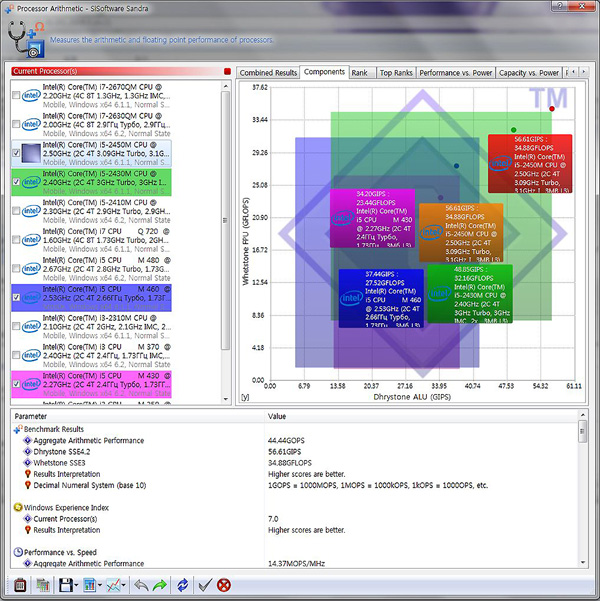600x601 pixels.
Task: Click the blue i5 M 460 chart label box
Action: click(x=381, y=298)
